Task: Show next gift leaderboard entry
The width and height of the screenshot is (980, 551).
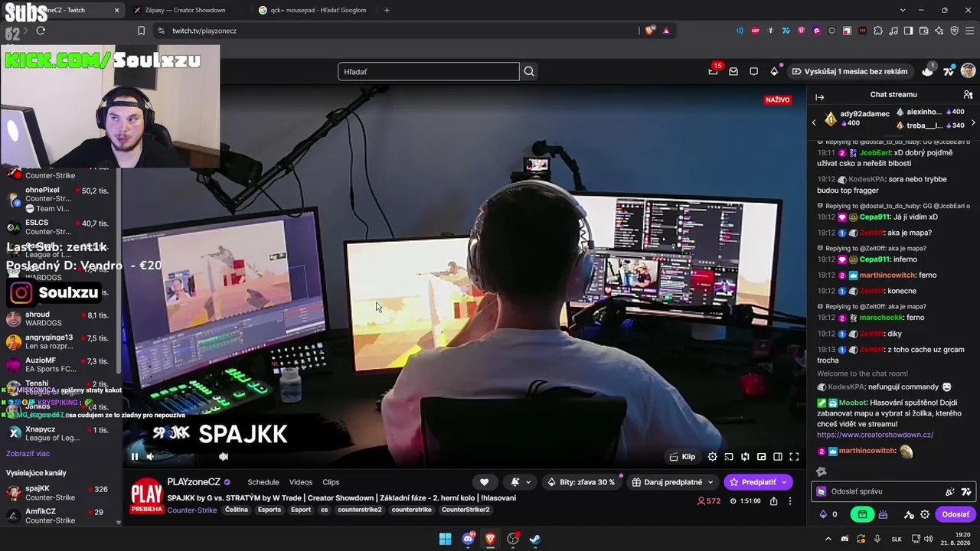Action: [x=973, y=122]
